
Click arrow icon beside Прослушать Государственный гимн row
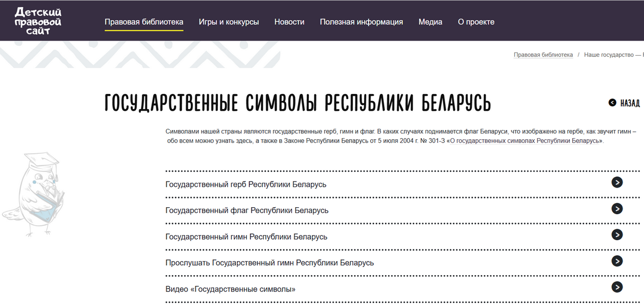(617, 261)
